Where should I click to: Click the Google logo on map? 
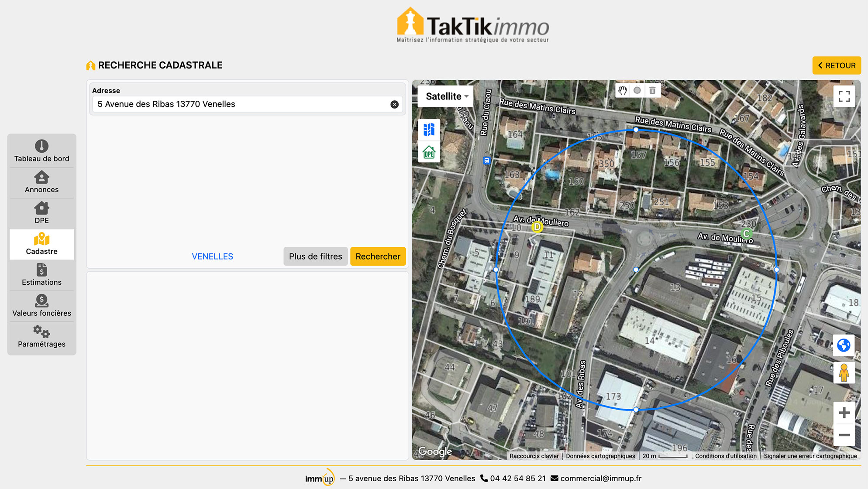point(435,451)
